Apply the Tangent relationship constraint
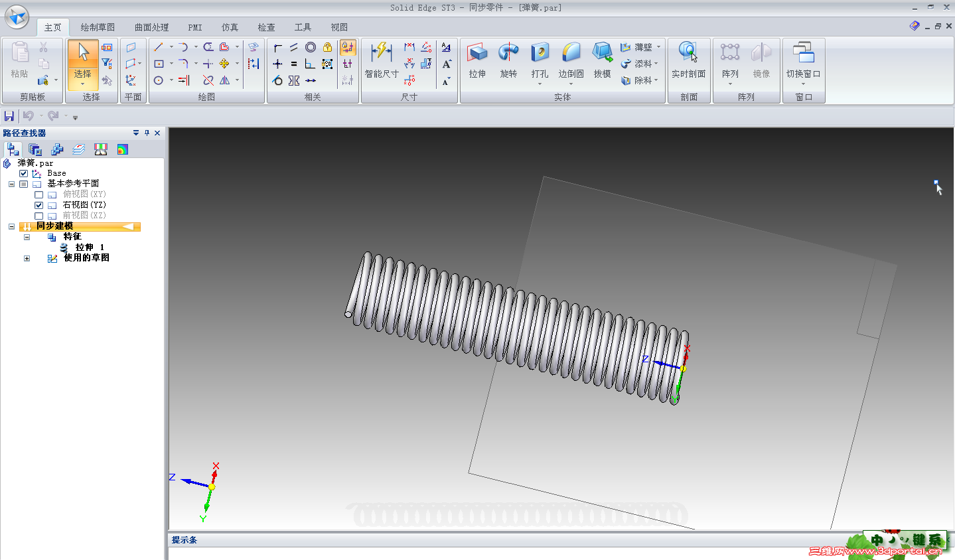This screenshot has width=955, height=560. (277, 80)
